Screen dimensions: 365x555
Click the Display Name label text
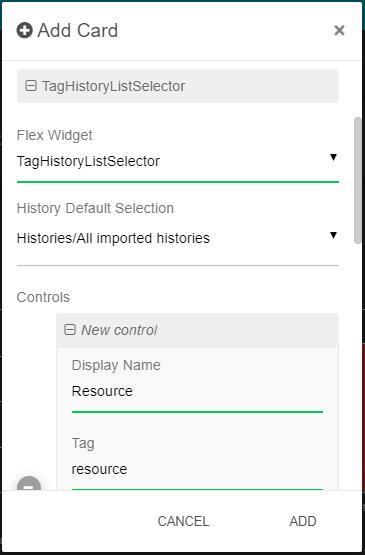(x=116, y=365)
